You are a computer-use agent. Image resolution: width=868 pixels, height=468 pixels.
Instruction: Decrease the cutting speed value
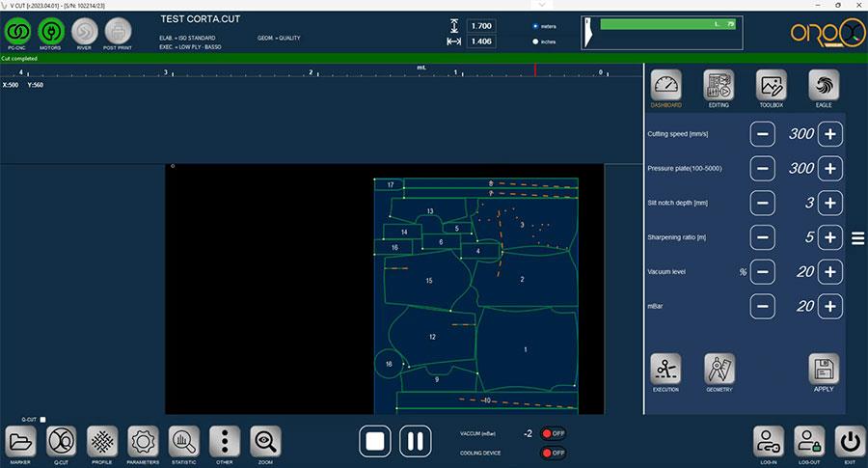(762, 134)
